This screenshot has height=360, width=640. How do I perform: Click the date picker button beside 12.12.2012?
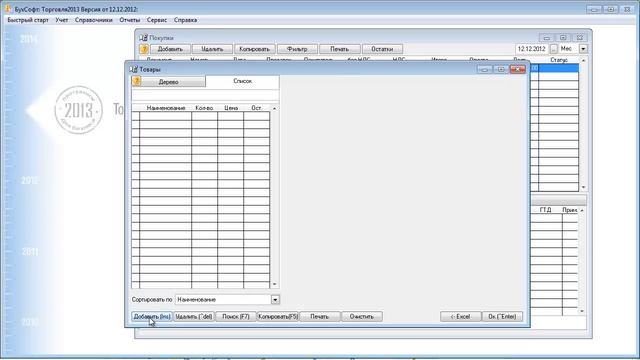pyautogui.click(x=553, y=49)
